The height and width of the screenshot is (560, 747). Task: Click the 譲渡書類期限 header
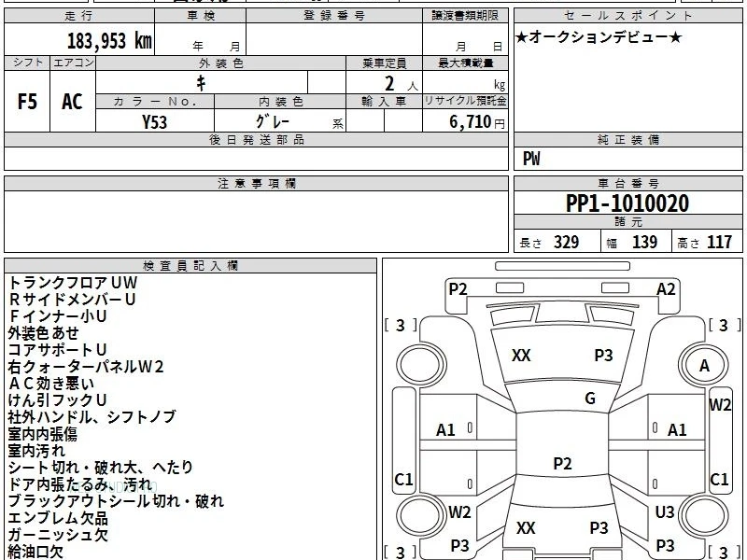coord(465,16)
